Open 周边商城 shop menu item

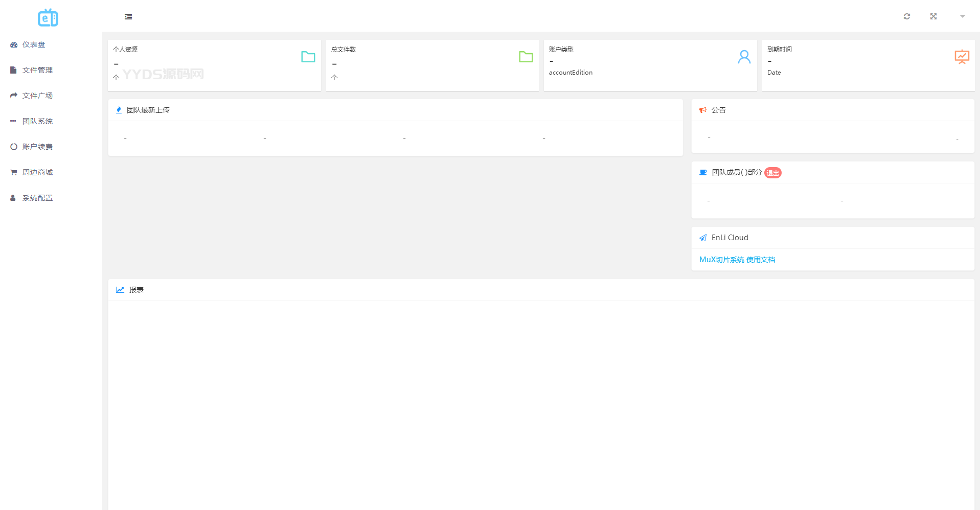click(x=37, y=173)
